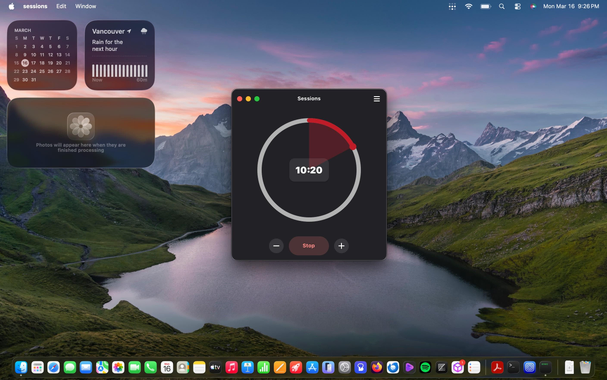Open the purple play-button app in the Dock
607x380 pixels.
[x=409, y=367]
